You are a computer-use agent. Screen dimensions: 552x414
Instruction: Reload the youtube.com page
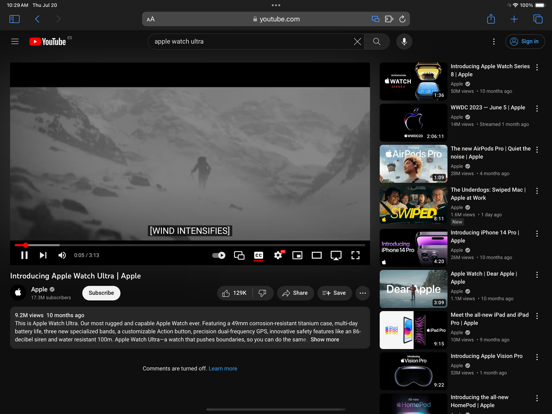402,19
